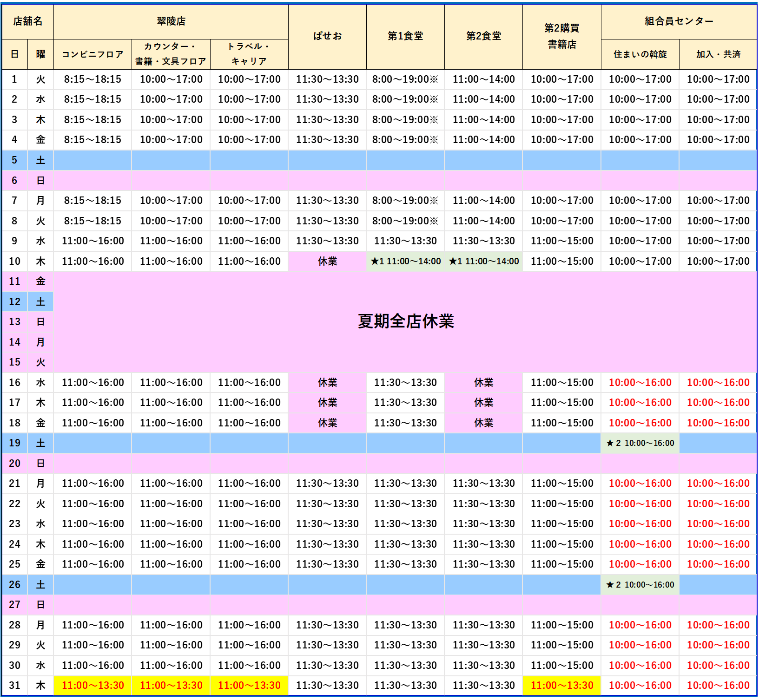Click the 8:00〜19:00※ cell on day 1

406,79
